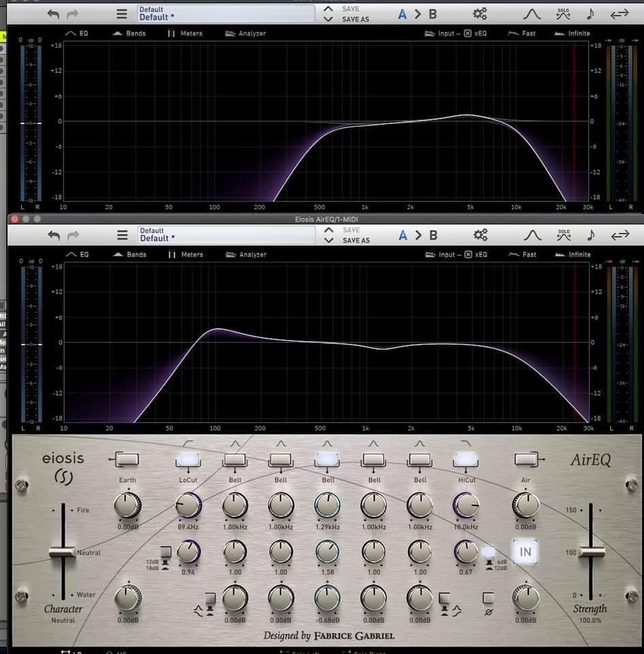
Task: Click LoCut frequency knob at 89.4Hz
Action: coord(189,505)
